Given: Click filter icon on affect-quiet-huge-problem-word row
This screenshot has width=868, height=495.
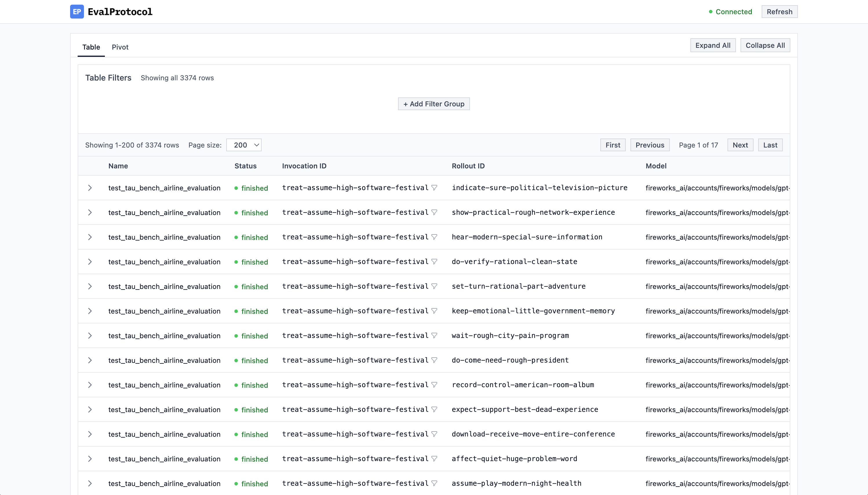Looking at the screenshot, I should click(x=434, y=458).
